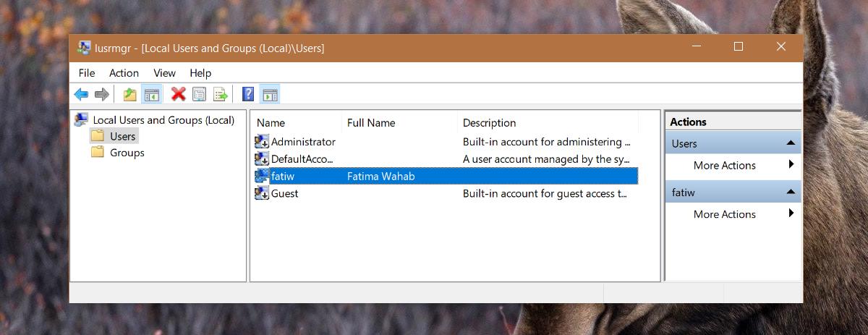Expand More Actions under fatiw
Screen dimensions: 868x335
pos(724,214)
